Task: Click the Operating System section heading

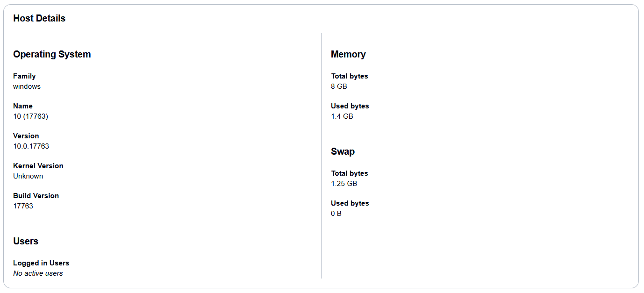Action: pyautogui.click(x=52, y=54)
